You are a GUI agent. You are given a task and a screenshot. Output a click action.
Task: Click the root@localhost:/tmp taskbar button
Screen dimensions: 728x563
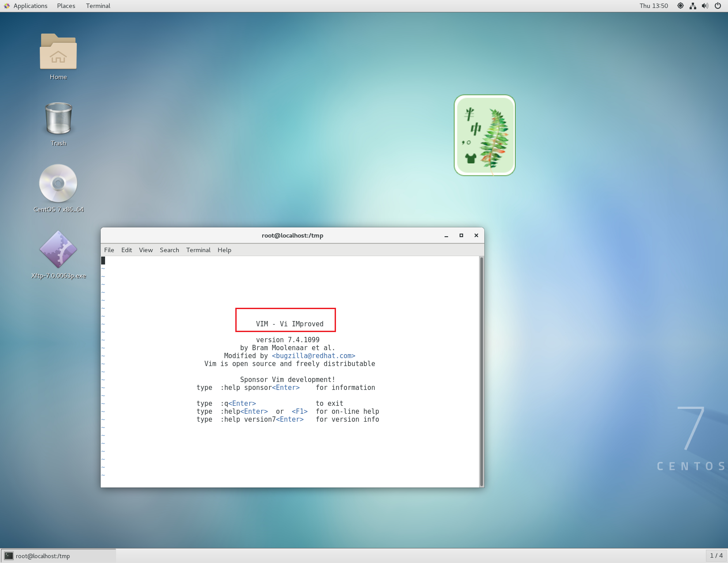(x=59, y=556)
